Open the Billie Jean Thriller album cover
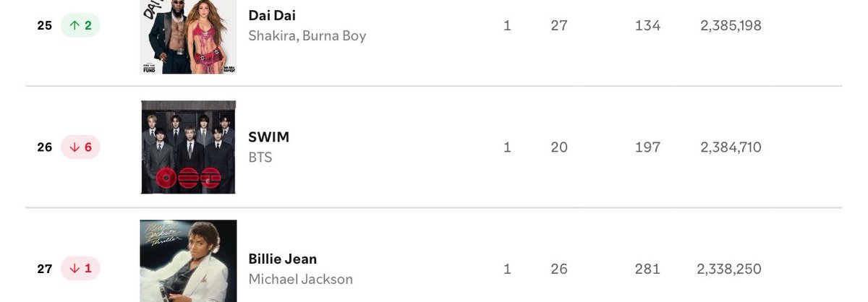Screen dimensions: 868x302 click(x=188, y=261)
